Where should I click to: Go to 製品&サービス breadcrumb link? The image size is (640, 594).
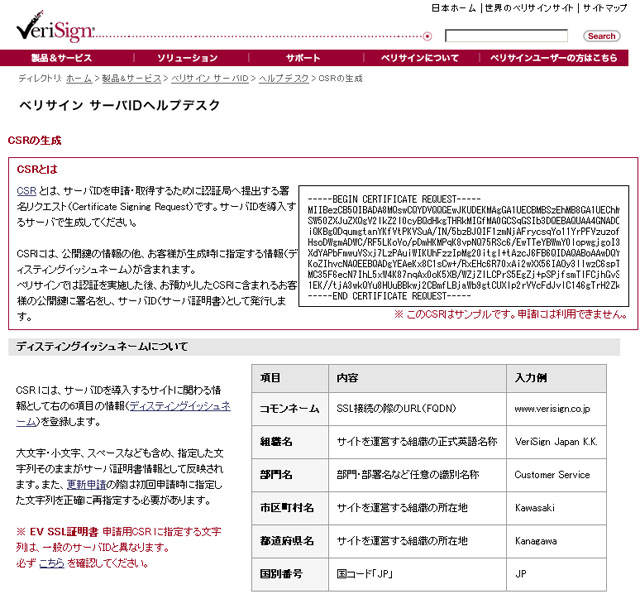coord(131,78)
